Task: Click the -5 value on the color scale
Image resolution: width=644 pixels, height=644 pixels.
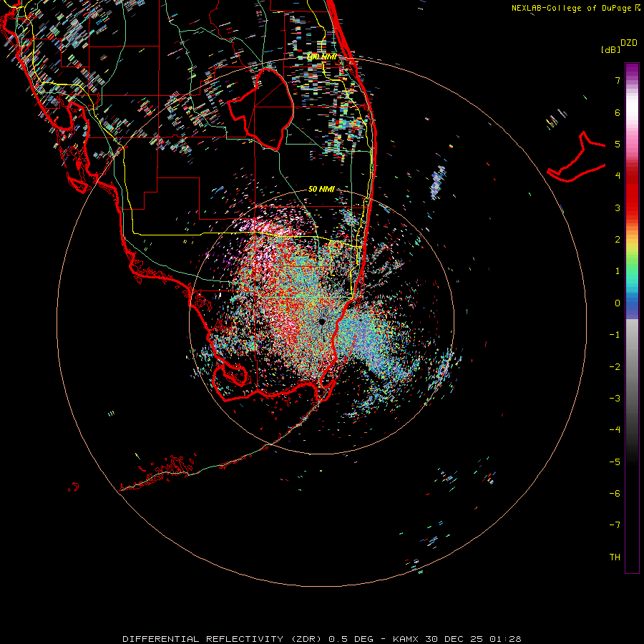Action: pyautogui.click(x=615, y=462)
